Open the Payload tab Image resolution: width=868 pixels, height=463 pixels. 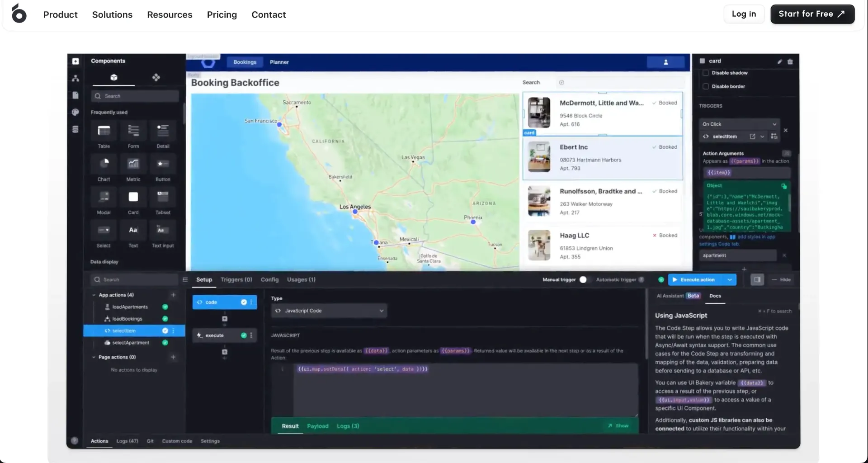point(318,426)
